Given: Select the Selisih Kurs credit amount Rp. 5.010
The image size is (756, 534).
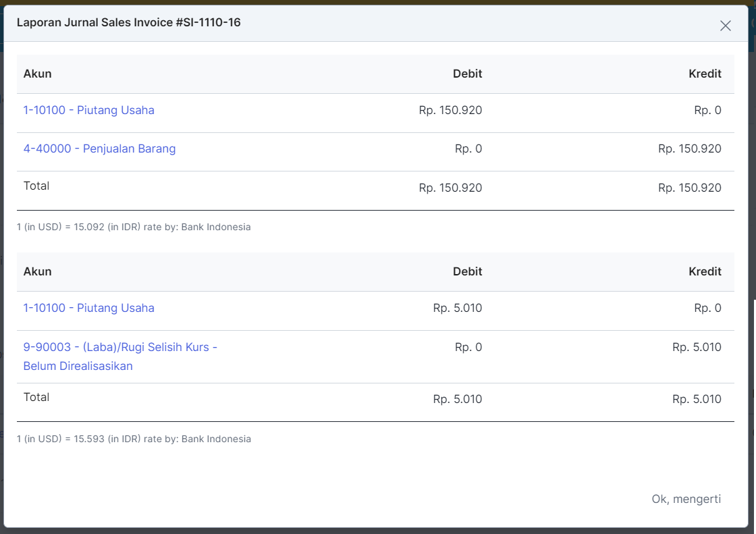Looking at the screenshot, I should pos(697,347).
